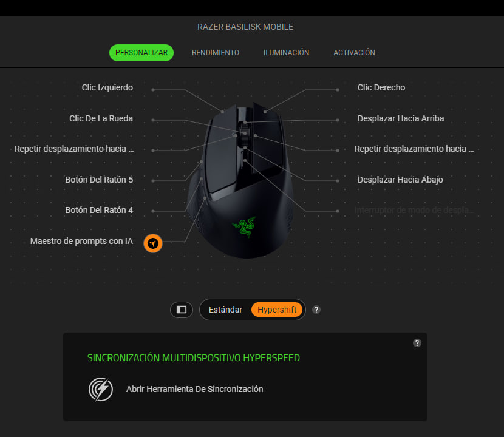
Task: Choose the Clic Derecho button assignment
Action: (381, 87)
